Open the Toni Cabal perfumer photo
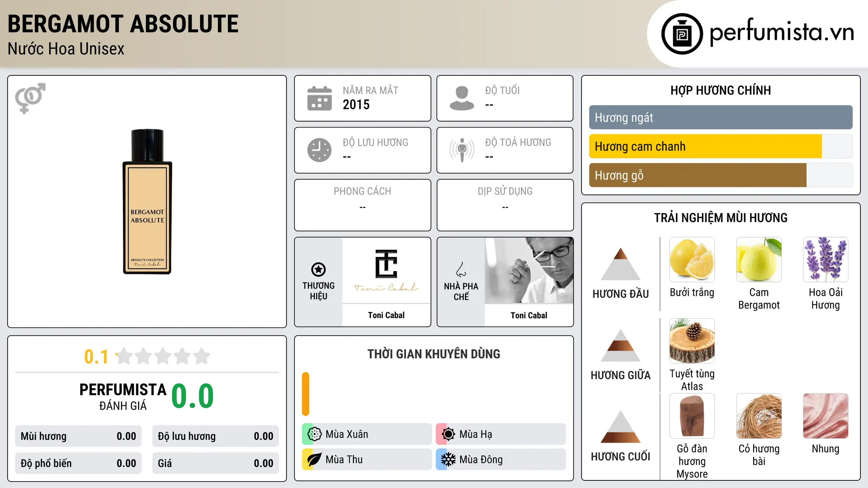 529,270
